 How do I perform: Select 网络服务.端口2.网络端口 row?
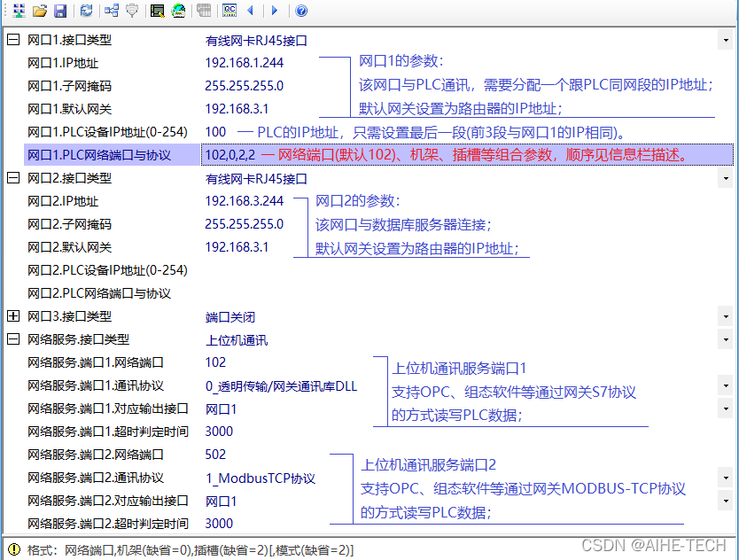coord(95,455)
